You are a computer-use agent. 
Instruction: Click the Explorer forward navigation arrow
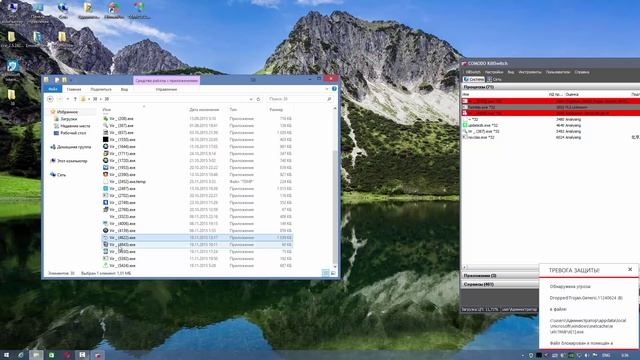click(60, 99)
